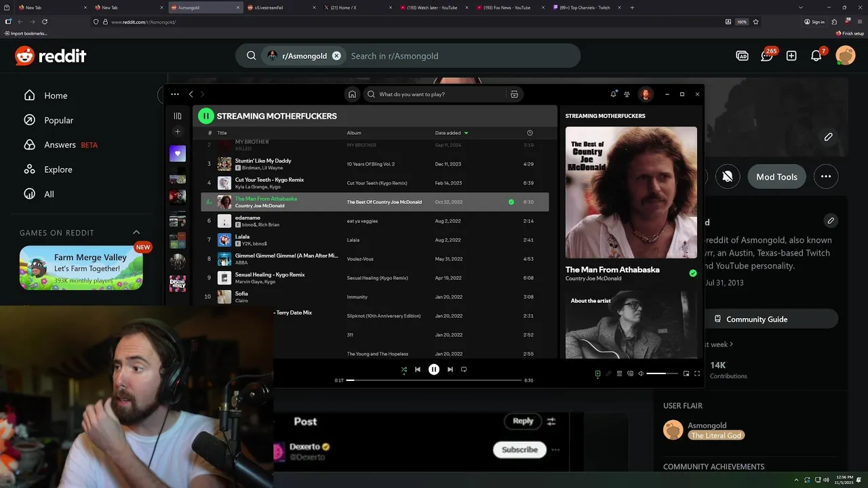Enter Spotify full screen mode icon
This screenshot has width=868, height=488.
[696, 373]
